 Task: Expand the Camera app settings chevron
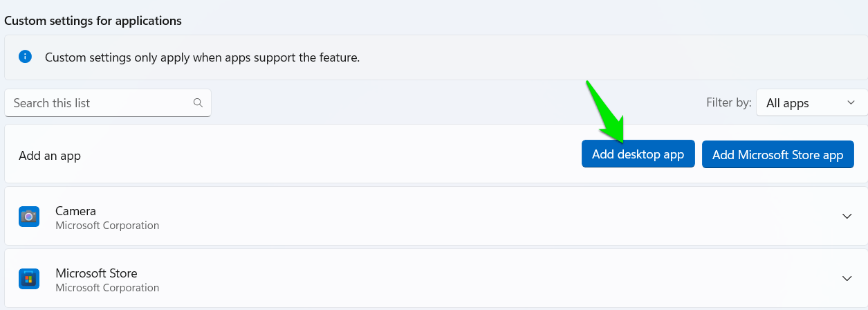847,217
